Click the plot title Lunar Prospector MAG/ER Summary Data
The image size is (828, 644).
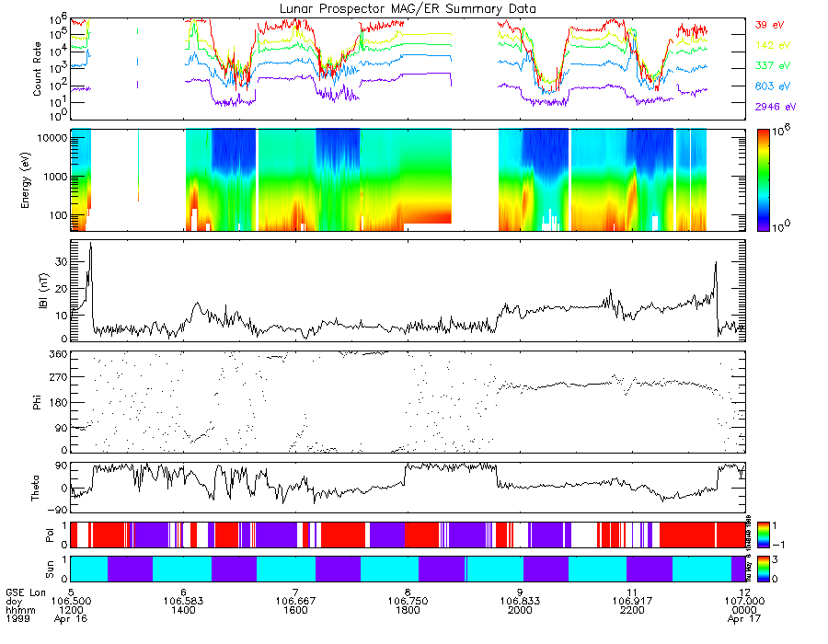[408, 9]
